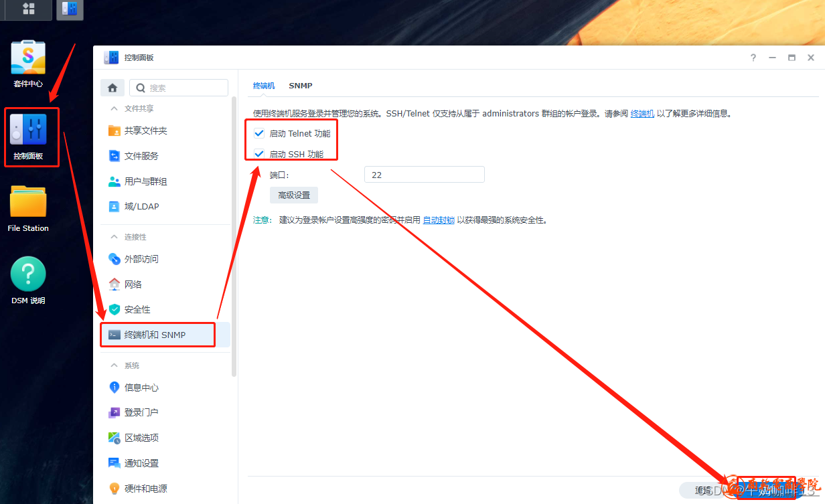Click the 区域选项 map icon
The width and height of the screenshot is (825, 504).
click(x=115, y=438)
